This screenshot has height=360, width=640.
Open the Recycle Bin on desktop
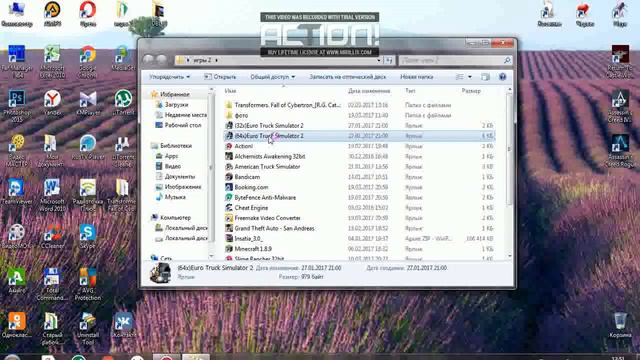[x=620, y=325]
